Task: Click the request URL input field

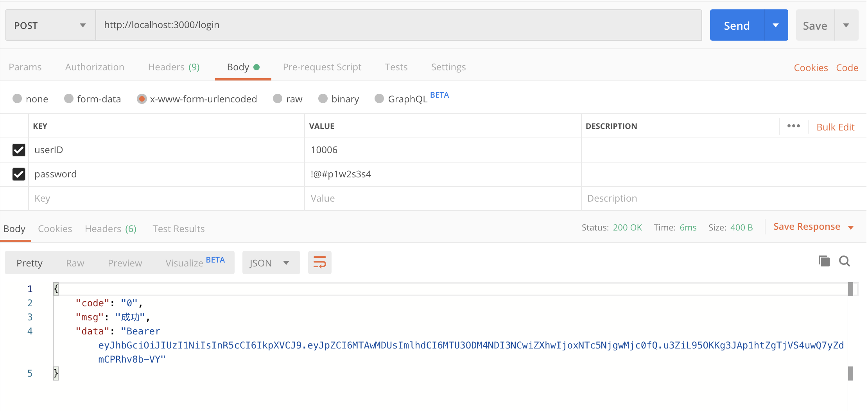Action: pyautogui.click(x=398, y=25)
